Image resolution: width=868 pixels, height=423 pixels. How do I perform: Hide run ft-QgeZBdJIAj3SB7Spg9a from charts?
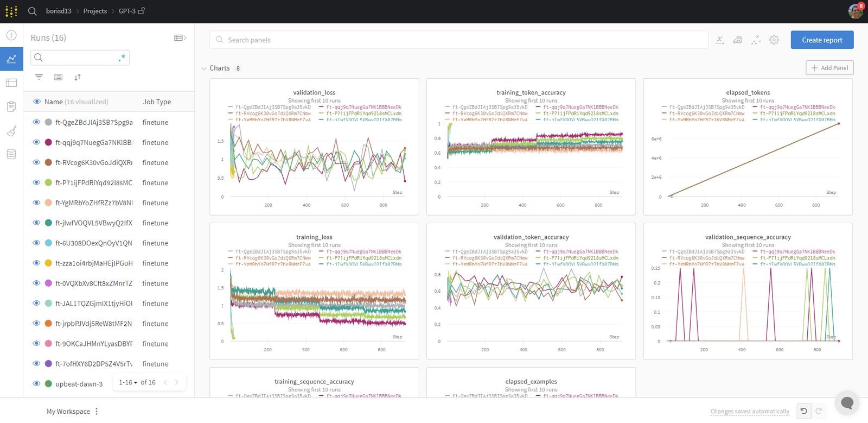(x=36, y=122)
